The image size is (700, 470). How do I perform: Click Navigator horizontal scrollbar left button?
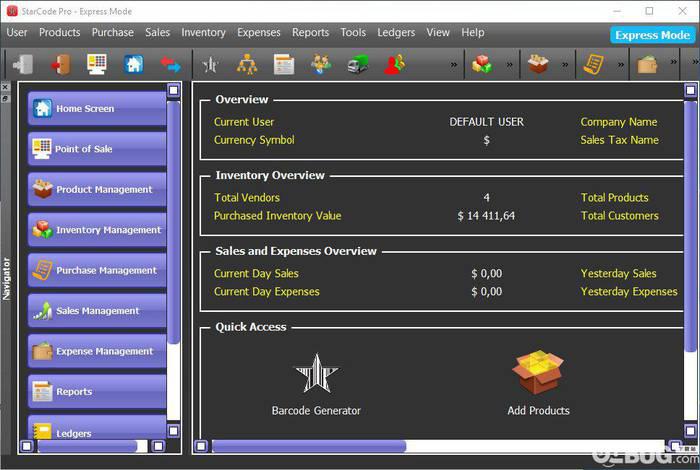27,446
